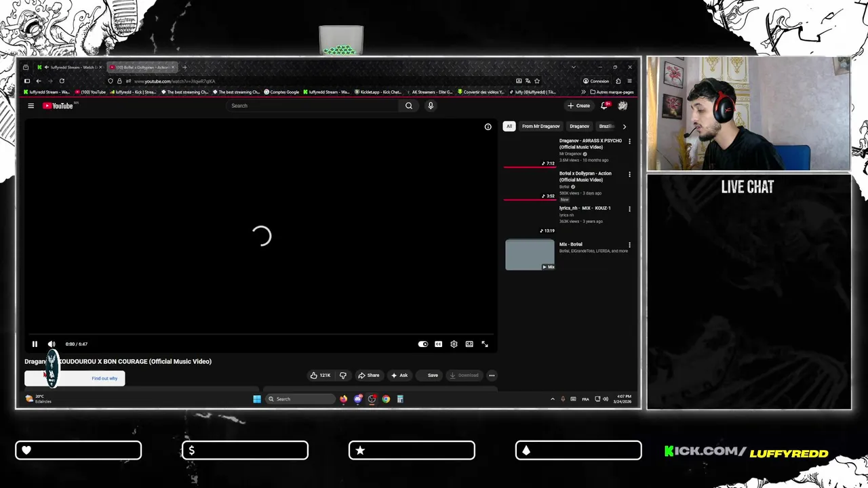Show more bookmarks chevron

coord(583,92)
